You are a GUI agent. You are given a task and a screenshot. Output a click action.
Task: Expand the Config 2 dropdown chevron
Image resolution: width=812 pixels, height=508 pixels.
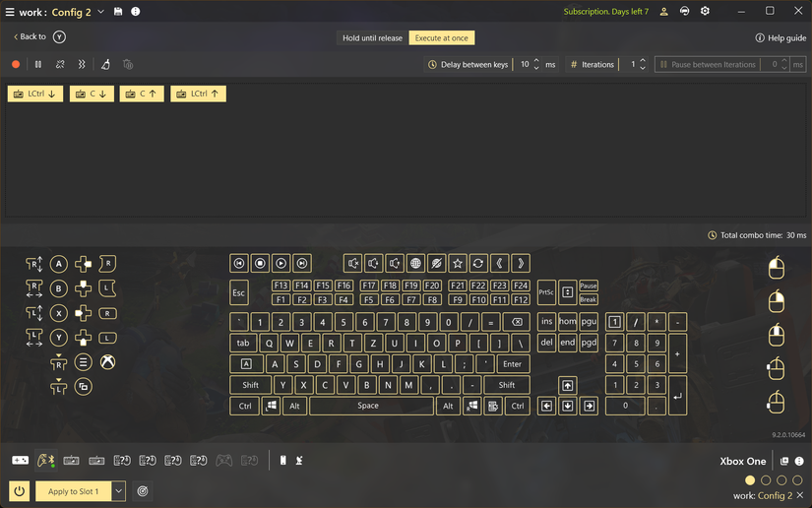(x=101, y=12)
